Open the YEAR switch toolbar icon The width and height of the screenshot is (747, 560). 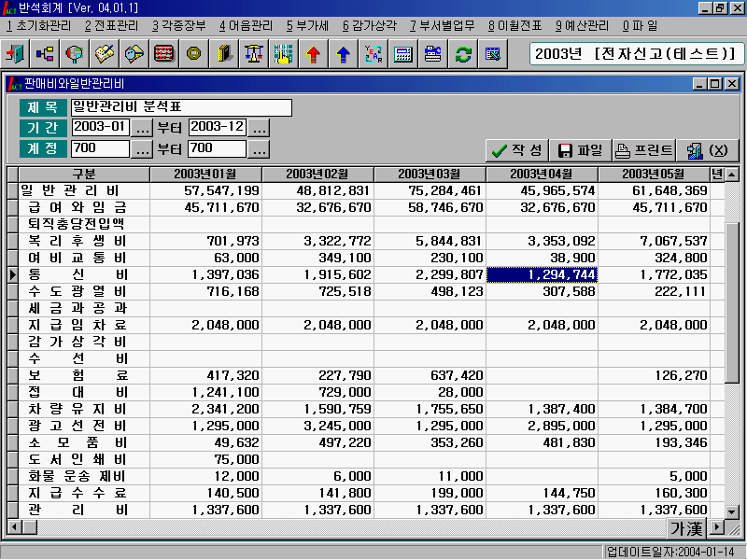[x=373, y=54]
